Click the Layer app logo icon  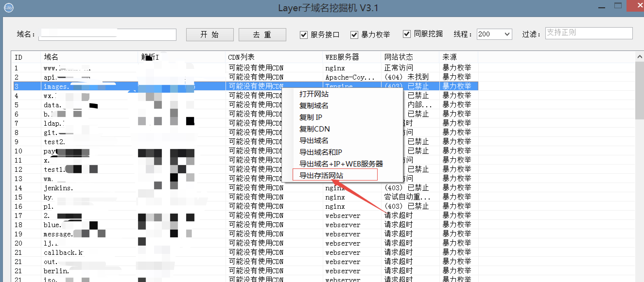pyautogui.click(x=9, y=8)
